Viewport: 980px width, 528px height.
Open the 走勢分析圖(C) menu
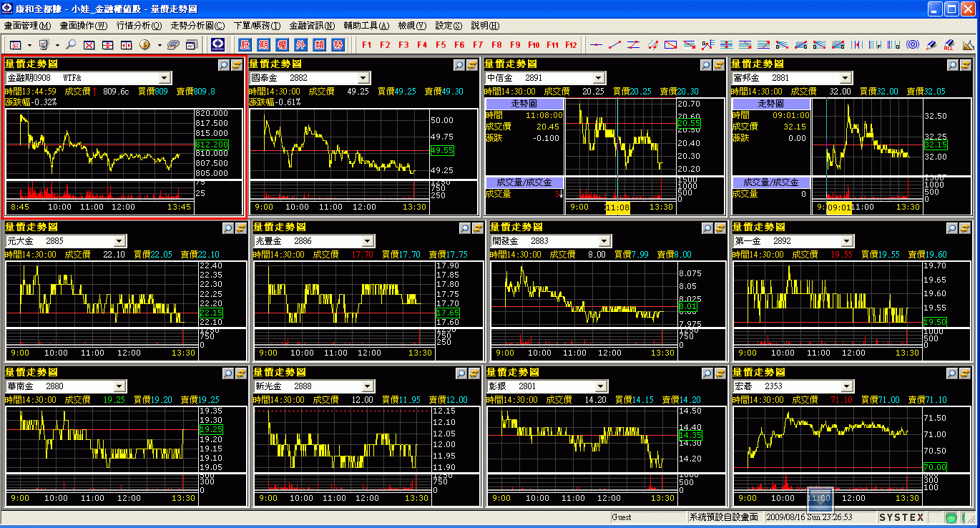click(197, 26)
